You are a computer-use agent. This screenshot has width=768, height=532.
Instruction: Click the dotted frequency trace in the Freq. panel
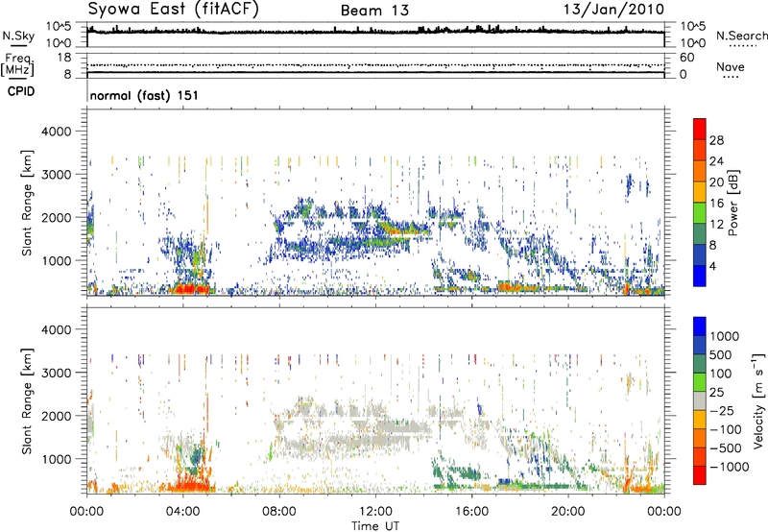[375, 65]
